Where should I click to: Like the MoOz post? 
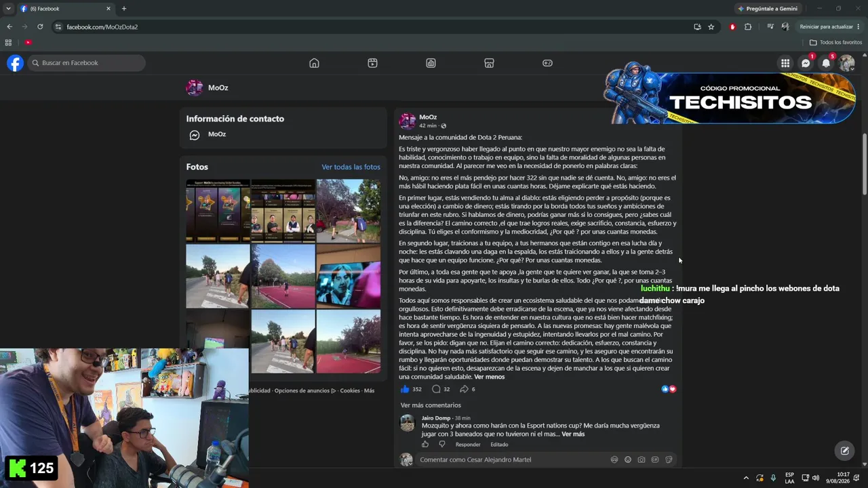405,389
